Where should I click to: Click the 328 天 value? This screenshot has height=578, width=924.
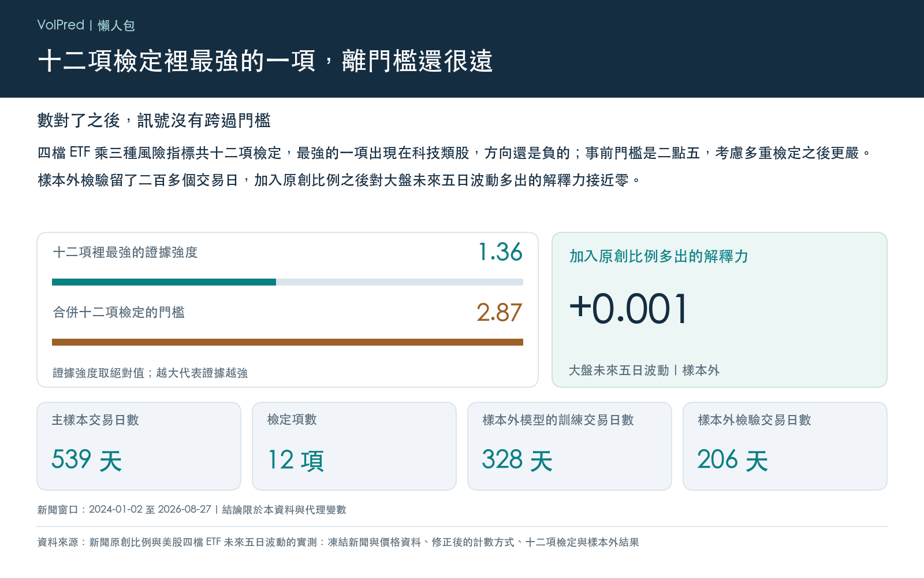click(x=517, y=460)
